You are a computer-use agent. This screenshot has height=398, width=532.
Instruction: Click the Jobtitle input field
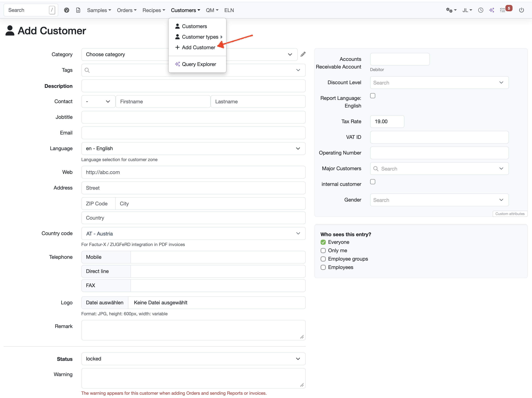193,117
